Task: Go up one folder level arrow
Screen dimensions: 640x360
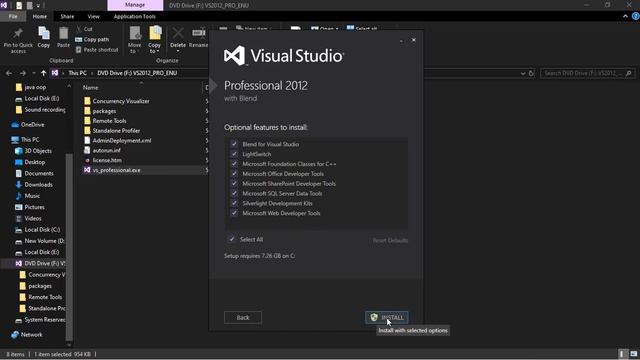Action: 43,73
